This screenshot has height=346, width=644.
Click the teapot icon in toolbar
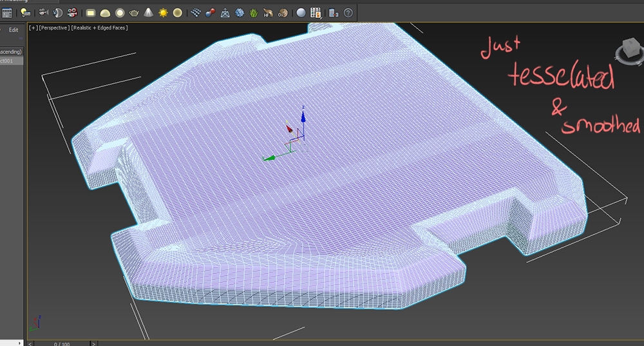click(x=134, y=13)
